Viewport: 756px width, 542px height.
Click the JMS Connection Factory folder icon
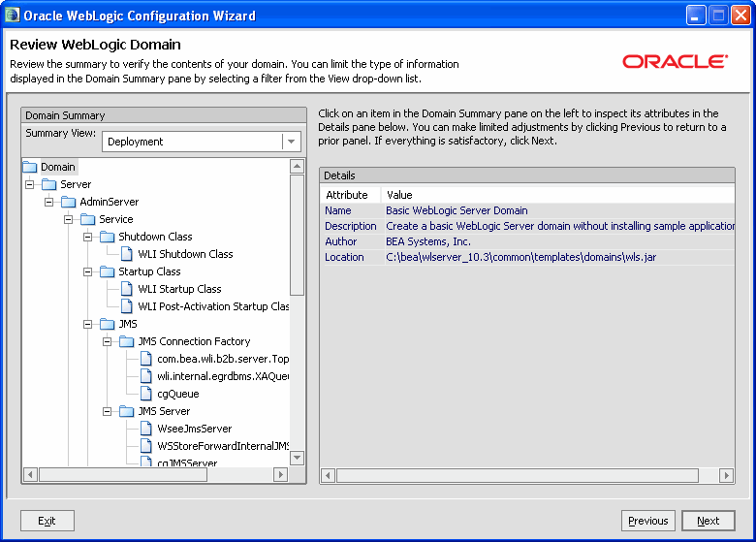126,341
